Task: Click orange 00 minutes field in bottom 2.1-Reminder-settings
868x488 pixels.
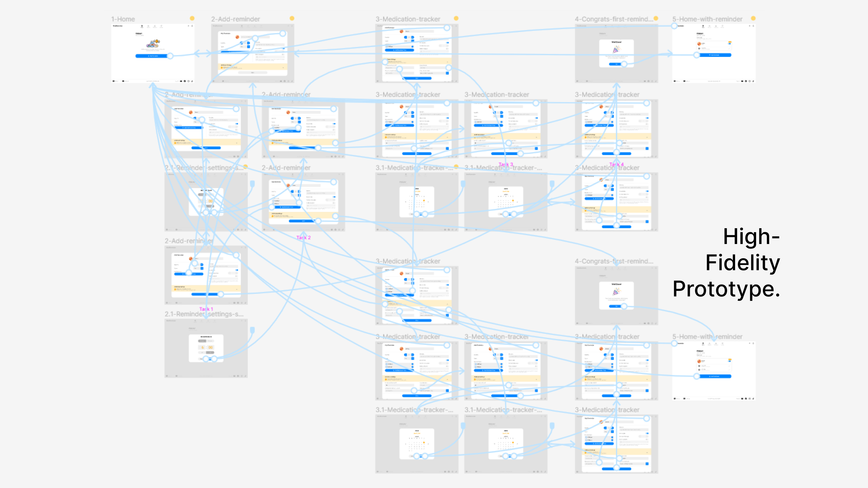Action: (x=210, y=347)
